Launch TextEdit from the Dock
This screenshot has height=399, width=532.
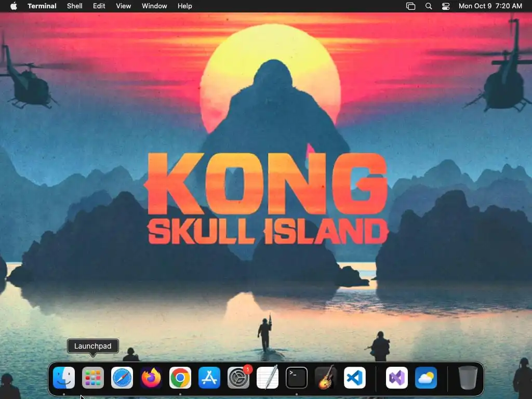click(268, 377)
